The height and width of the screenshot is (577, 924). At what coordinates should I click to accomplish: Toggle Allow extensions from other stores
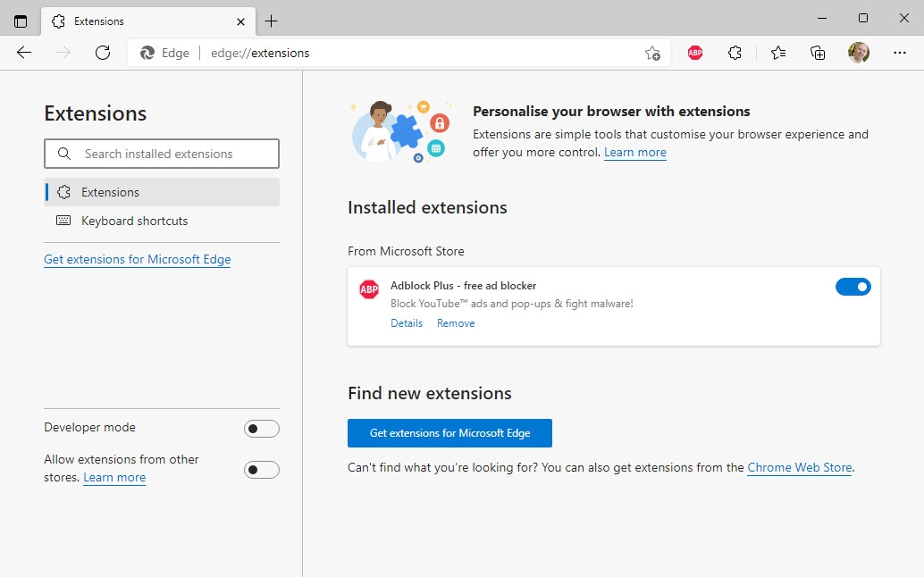click(262, 470)
